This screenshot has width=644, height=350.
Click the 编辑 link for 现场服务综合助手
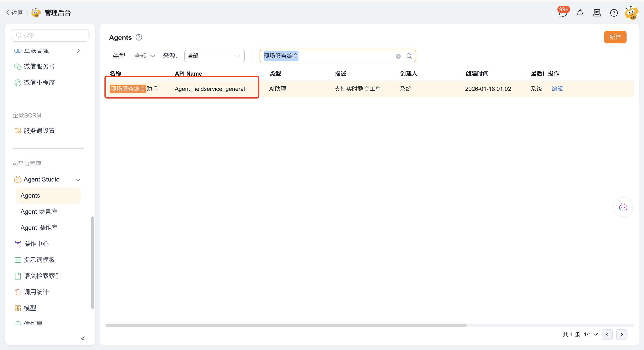(557, 89)
